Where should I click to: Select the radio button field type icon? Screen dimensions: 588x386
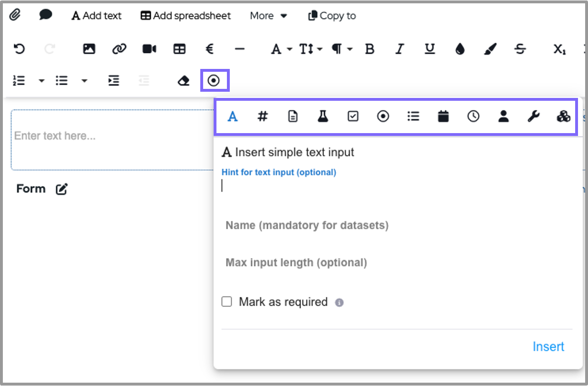tap(383, 116)
